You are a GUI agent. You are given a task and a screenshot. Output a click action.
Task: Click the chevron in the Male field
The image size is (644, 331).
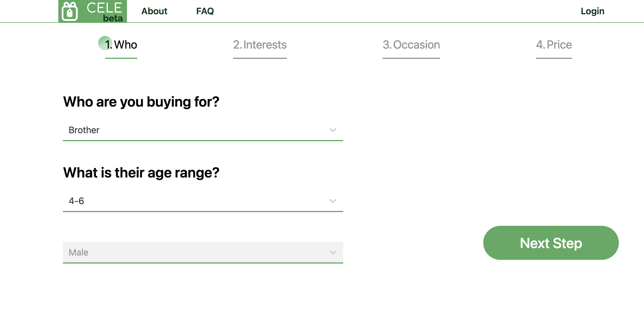coord(333,252)
